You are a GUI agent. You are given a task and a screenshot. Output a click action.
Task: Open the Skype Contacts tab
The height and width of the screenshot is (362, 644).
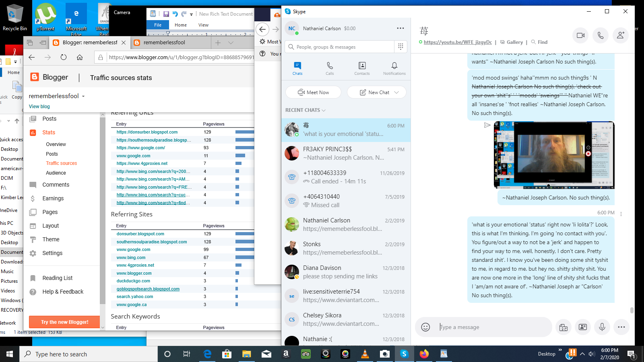click(x=362, y=68)
